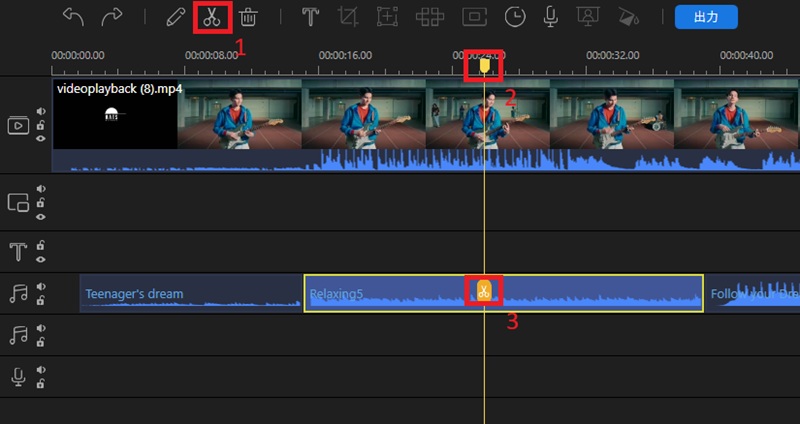
Task: Lock the voiceover track
Action: coord(41,384)
